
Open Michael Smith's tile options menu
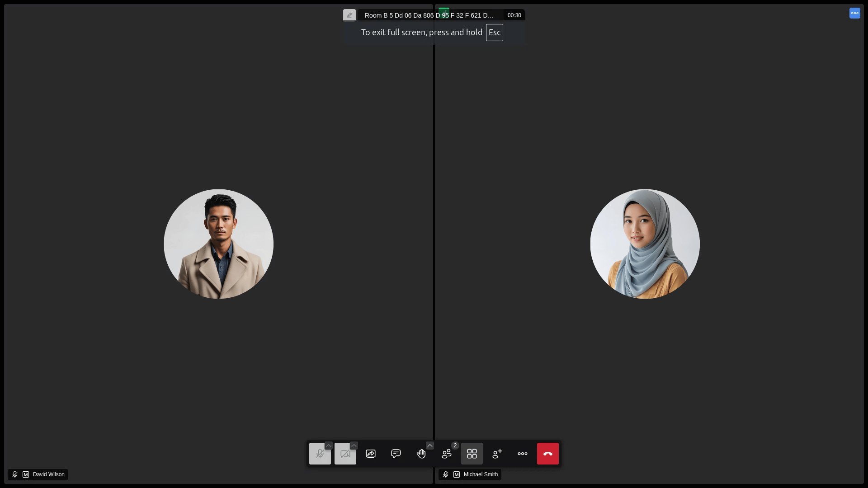click(854, 13)
